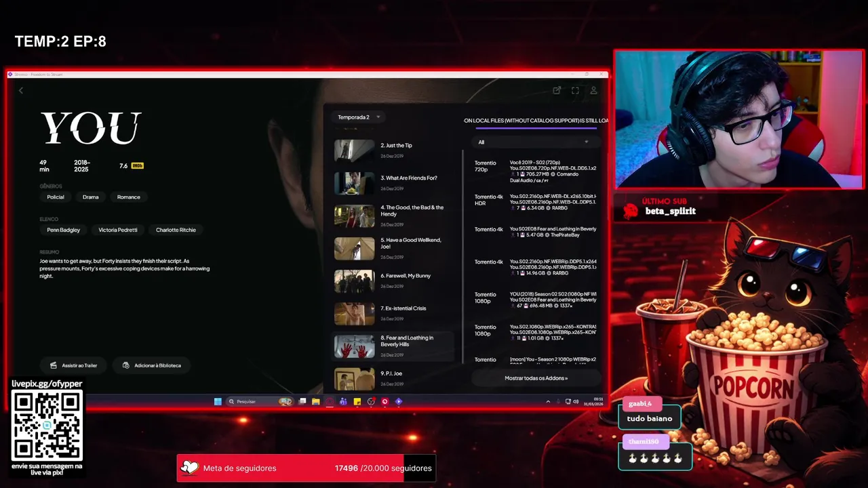Open cast member Penn Badgley
This screenshot has height=488, width=868.
tap(64, 230)
